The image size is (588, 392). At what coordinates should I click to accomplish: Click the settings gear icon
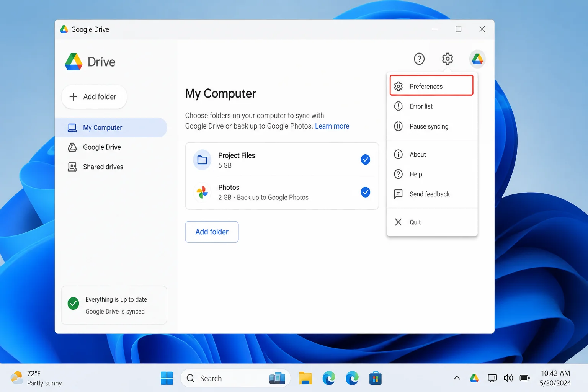pos(448,59)
